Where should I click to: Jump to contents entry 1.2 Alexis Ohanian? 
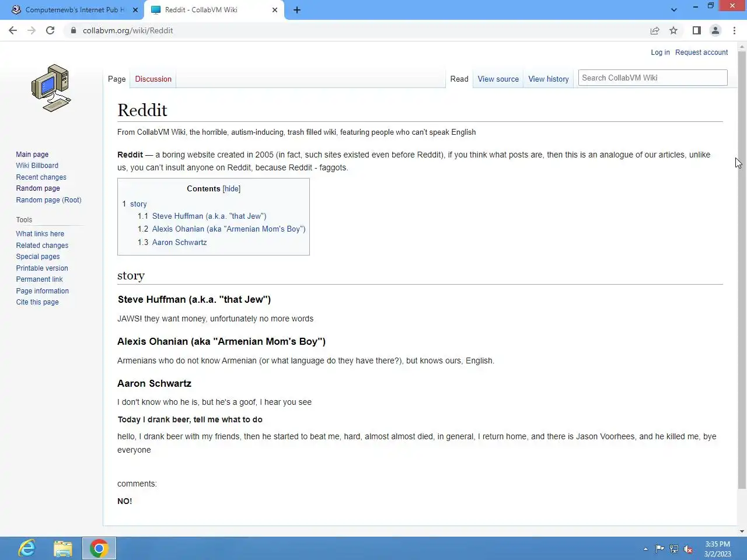coord(221,229)
